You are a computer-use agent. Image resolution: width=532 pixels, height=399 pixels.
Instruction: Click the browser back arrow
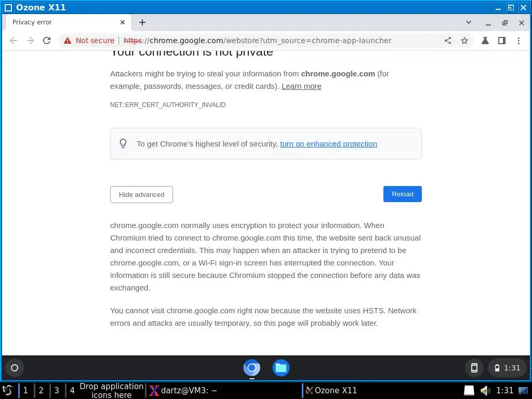[x=14, y=41]
